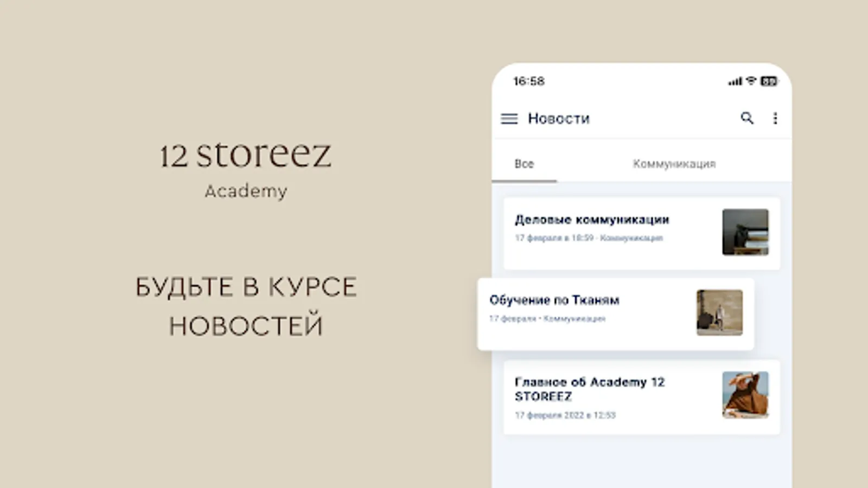Tap the Wi-Fi status icon
Image resolution: width=868 pixels, height=488 pixels.
click(751, 81)
